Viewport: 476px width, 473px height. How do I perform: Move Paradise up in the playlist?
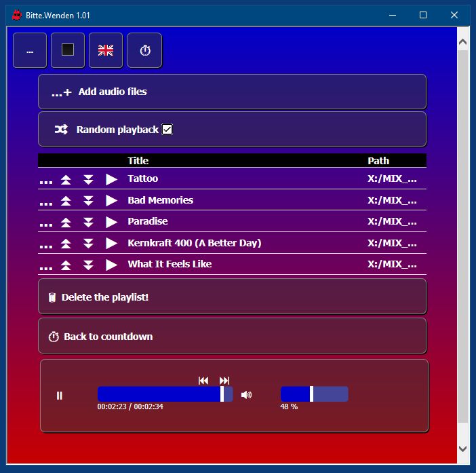pyautogui.click(x=66, y=223)
